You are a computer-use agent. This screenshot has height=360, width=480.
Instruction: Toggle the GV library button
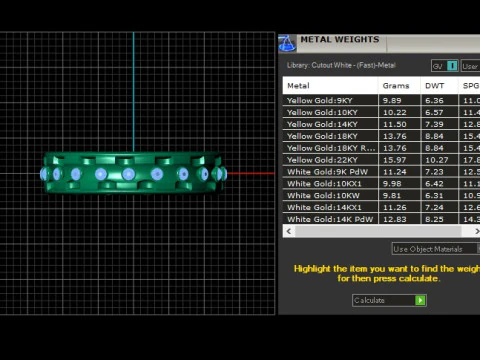tap(444, 66)
